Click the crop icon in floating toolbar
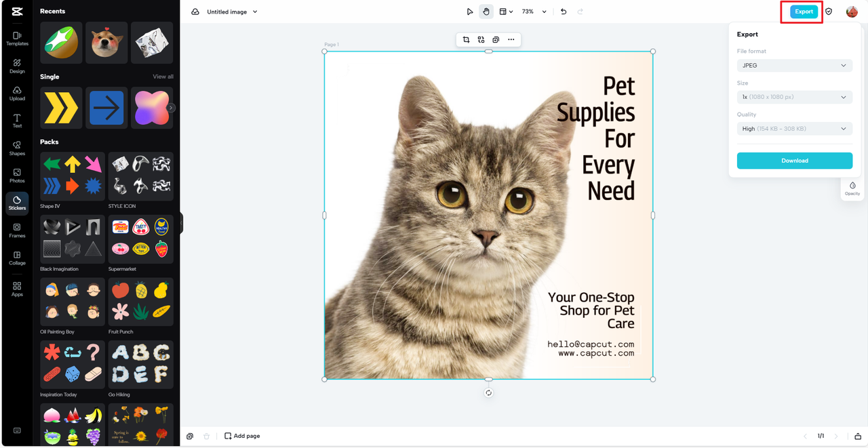 coord(466,39)
